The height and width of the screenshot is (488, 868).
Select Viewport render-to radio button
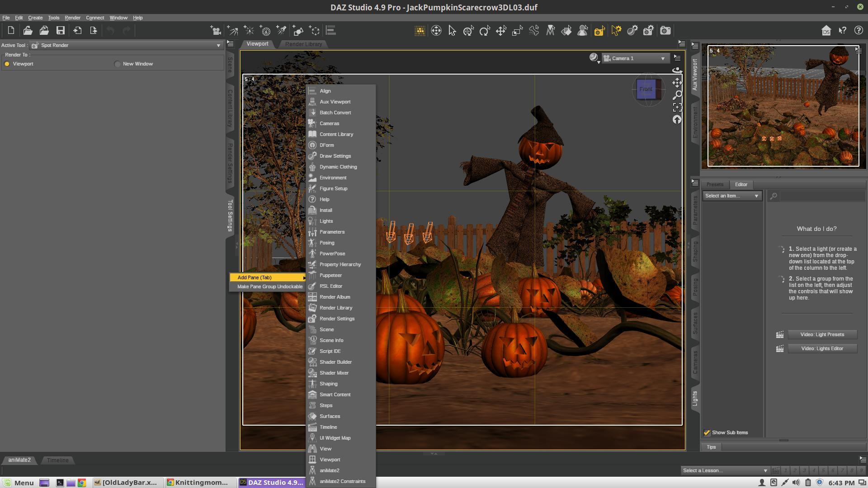(7, 64)
